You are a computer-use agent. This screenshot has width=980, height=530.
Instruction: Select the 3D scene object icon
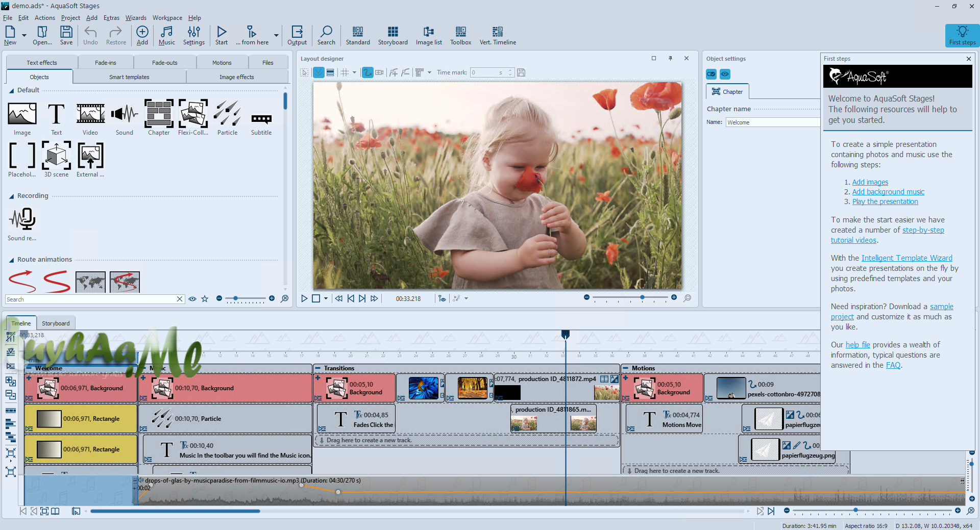click(x=56, y=160)
